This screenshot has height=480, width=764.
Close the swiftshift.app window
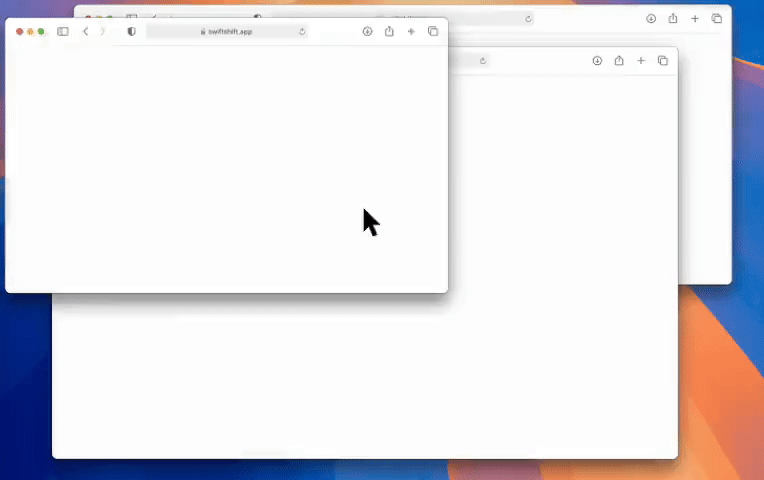point(19,32)
